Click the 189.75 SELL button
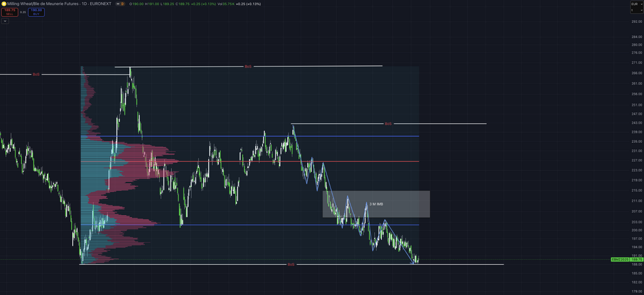 [x=10, y=12]
